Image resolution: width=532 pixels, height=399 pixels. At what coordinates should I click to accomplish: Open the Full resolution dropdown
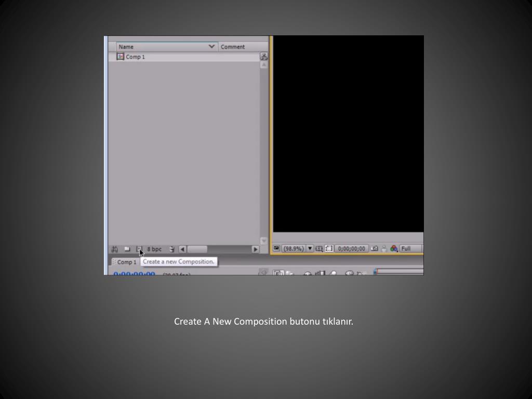[x=411, y=249]
